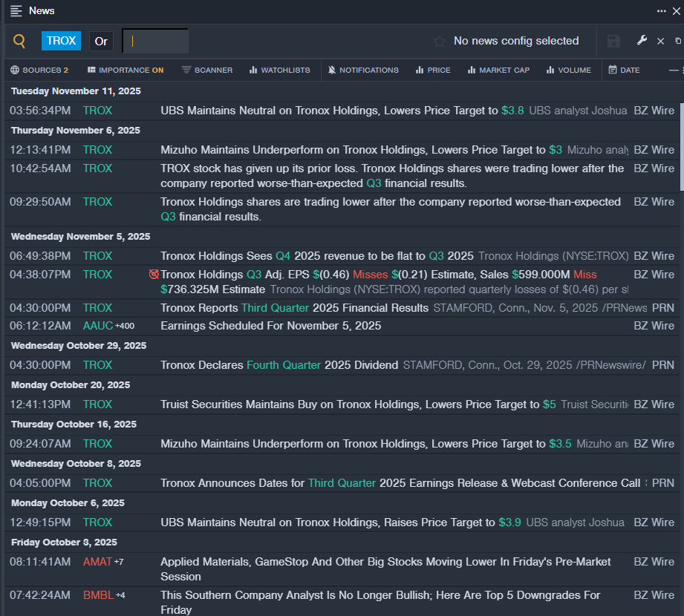Click the search magnifier icon

[x=20, y=42]
